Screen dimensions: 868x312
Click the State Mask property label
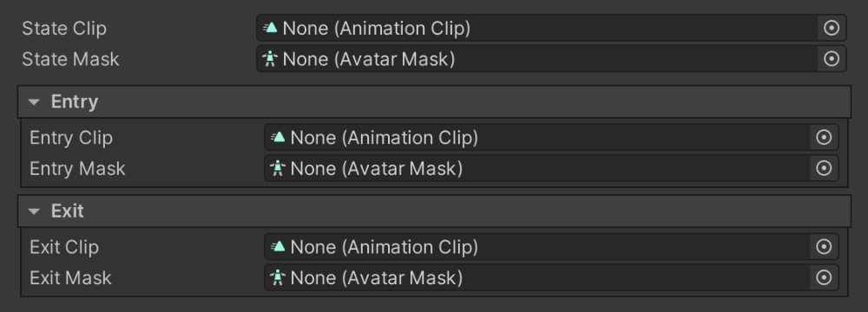point(70,59)
